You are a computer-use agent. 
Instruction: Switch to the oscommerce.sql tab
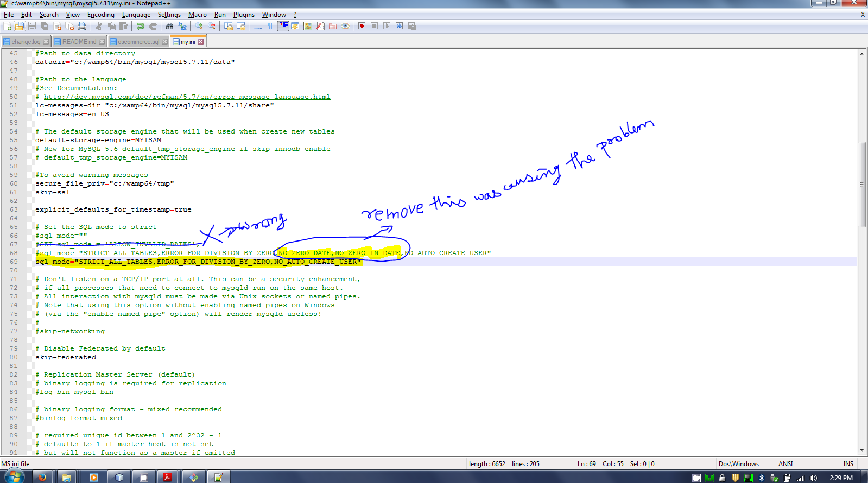pyautogui.click(x=138, y=42)
